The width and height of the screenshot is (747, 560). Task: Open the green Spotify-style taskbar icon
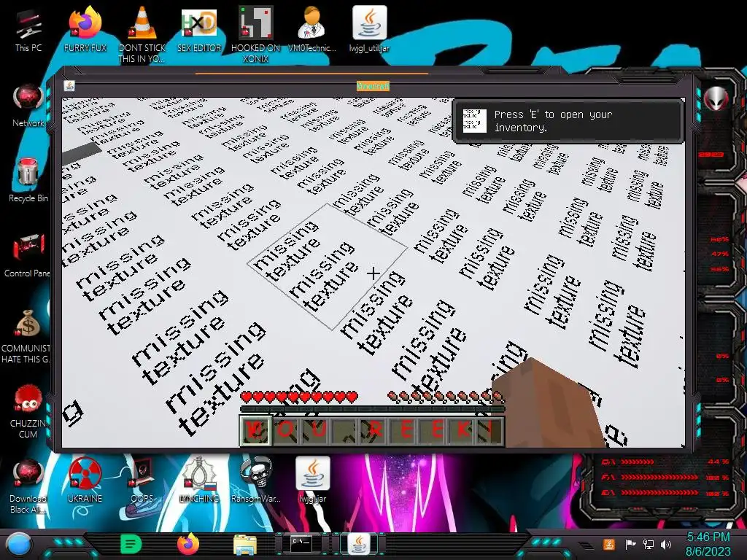131,544
